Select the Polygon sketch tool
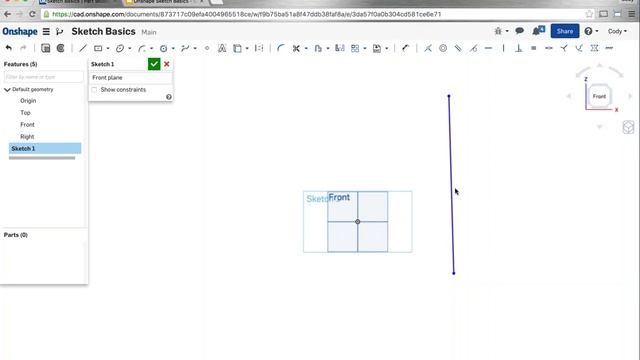This screenshot has width=640, height=360. pos(163,48)
